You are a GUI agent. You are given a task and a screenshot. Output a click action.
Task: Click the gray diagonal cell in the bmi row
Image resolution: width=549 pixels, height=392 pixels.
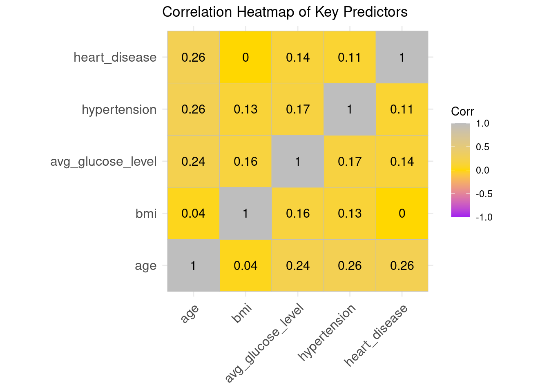click(x=245, y=214)
